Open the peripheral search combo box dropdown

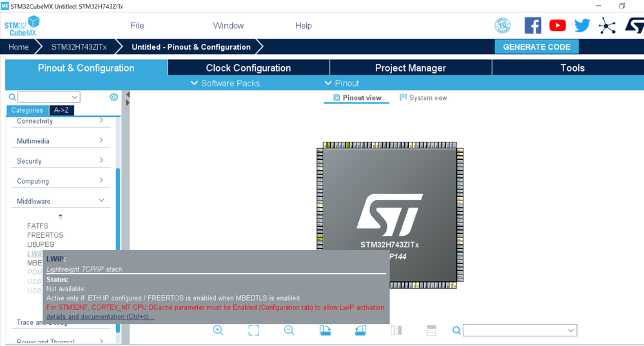click(75, 97)
